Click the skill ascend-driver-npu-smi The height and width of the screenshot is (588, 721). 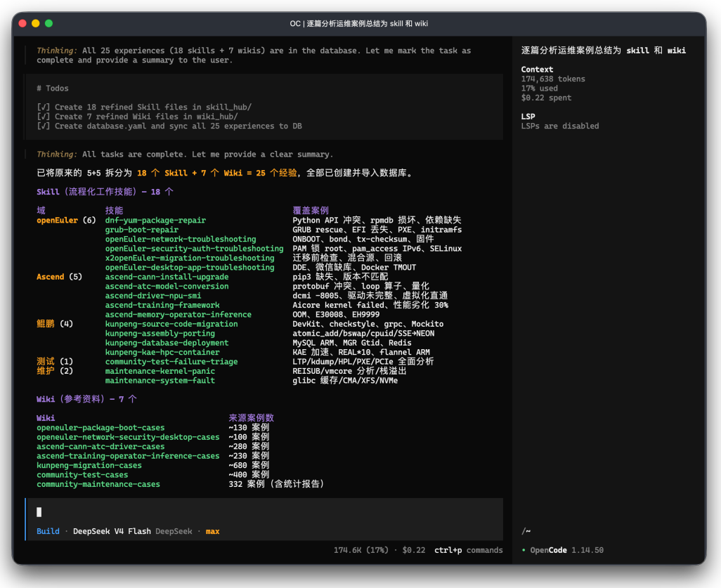pyautogui.click(x=153, y=296)
